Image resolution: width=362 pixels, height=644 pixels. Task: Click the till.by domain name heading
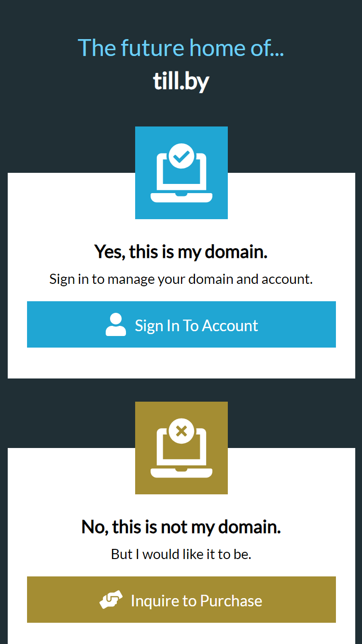tap(181, 82)
